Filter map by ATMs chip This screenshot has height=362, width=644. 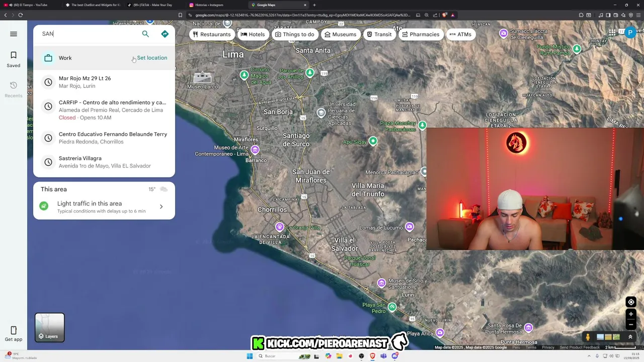[460, 34]
